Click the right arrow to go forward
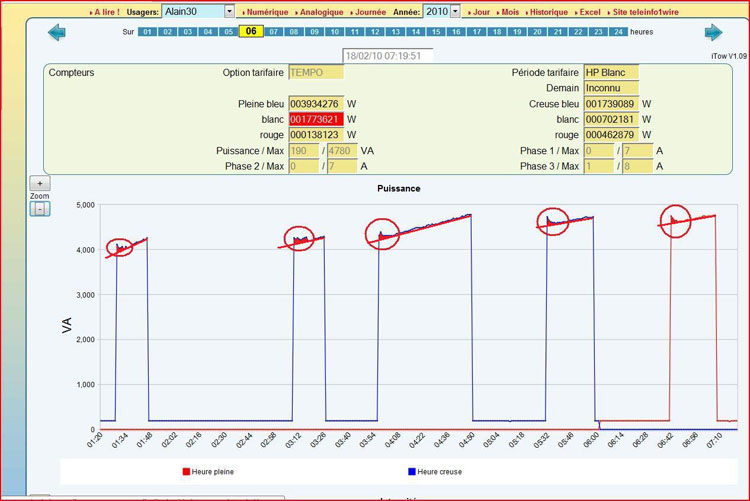The height and width of the screenshot is (501, 750). click(712, 33)
